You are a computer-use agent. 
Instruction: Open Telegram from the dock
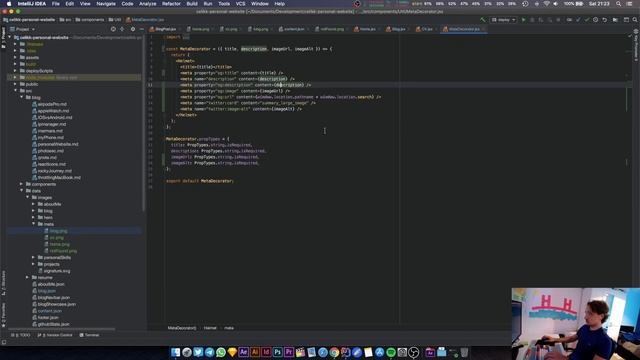(209, 352)
